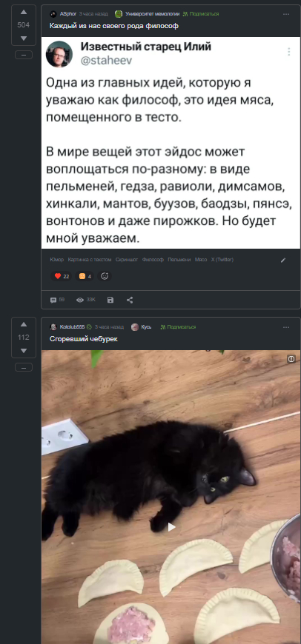Downvote the philosopher post with 504 rating

coord(24,38)
